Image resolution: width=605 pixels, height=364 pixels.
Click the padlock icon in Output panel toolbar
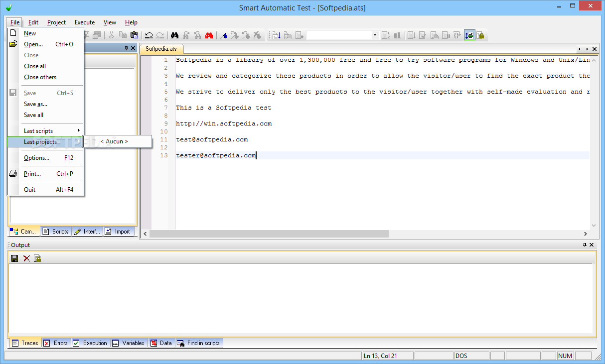37,258
